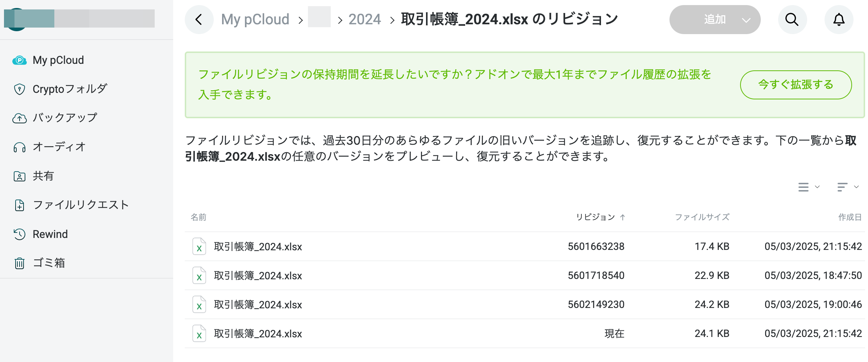
Task: Click Excel icon of revision 5601663238
Action: [x=199, y=247]
